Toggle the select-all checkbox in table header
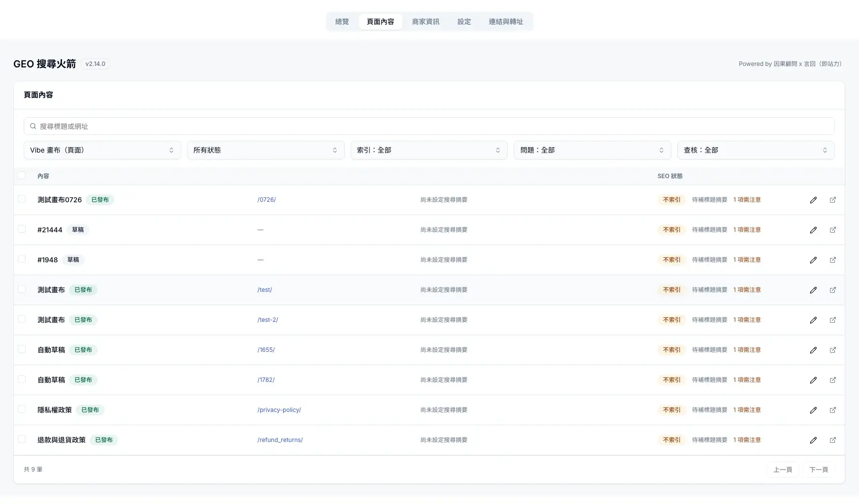 (22, 175)
